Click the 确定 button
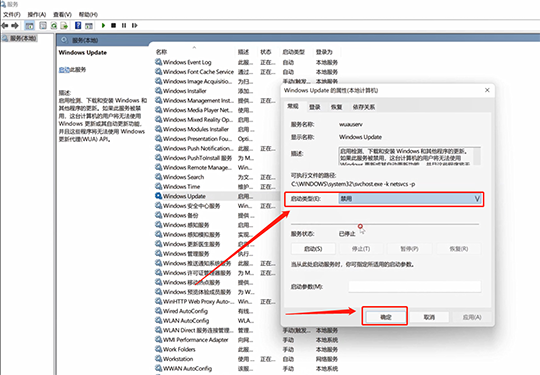Image resolution: width=540 pixels, height=375 pixels. 386,317
